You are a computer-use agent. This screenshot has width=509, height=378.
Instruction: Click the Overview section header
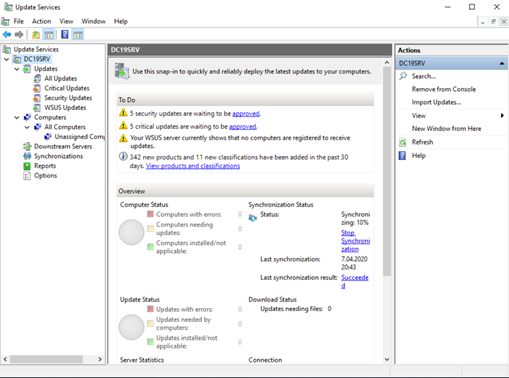coord(245,191)
